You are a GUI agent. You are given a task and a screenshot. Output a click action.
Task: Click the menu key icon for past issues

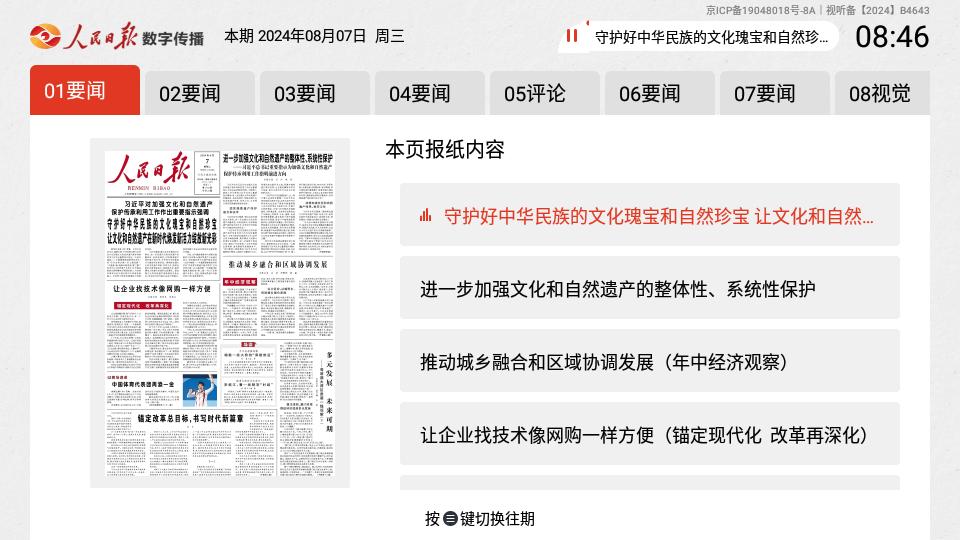450,518
